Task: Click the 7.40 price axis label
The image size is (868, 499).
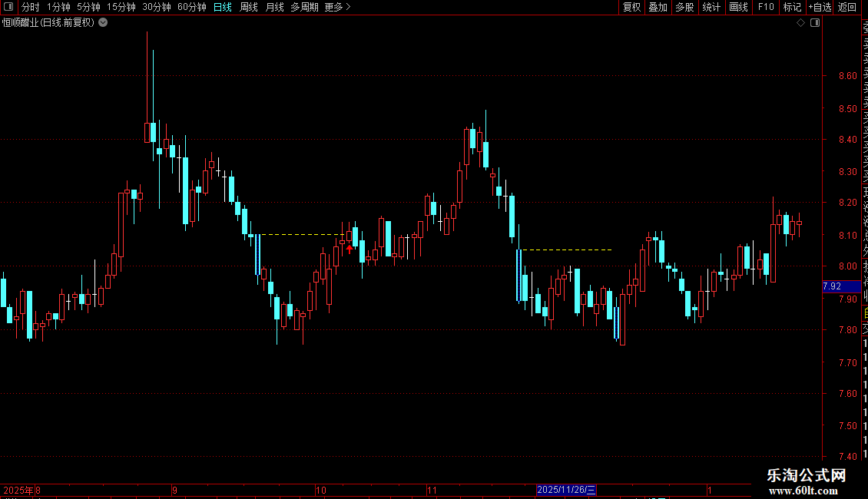Action: tap(847, 457)
